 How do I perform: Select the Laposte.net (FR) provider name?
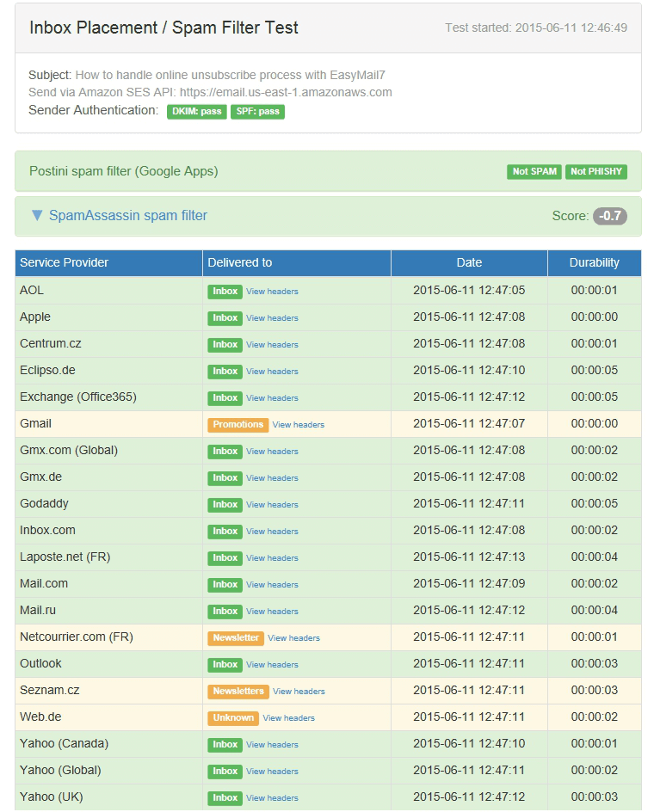[65, 557]
